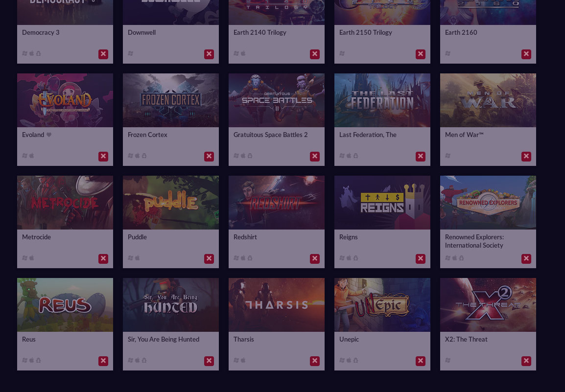The image size is (565, 392).
Task: Click the Metrocide title text
Action: 36,237
